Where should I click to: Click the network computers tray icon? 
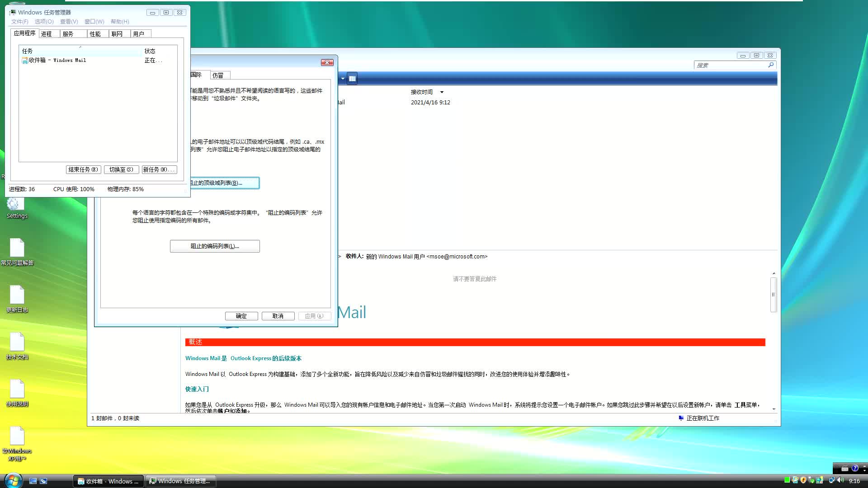tap(831, 480)
